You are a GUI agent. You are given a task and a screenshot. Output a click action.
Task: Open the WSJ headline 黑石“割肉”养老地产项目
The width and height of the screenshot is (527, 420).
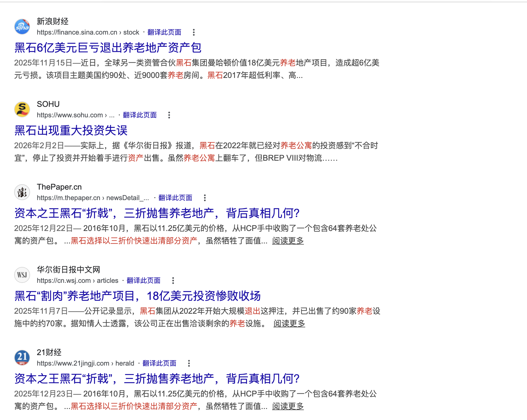tap(137, 296)
